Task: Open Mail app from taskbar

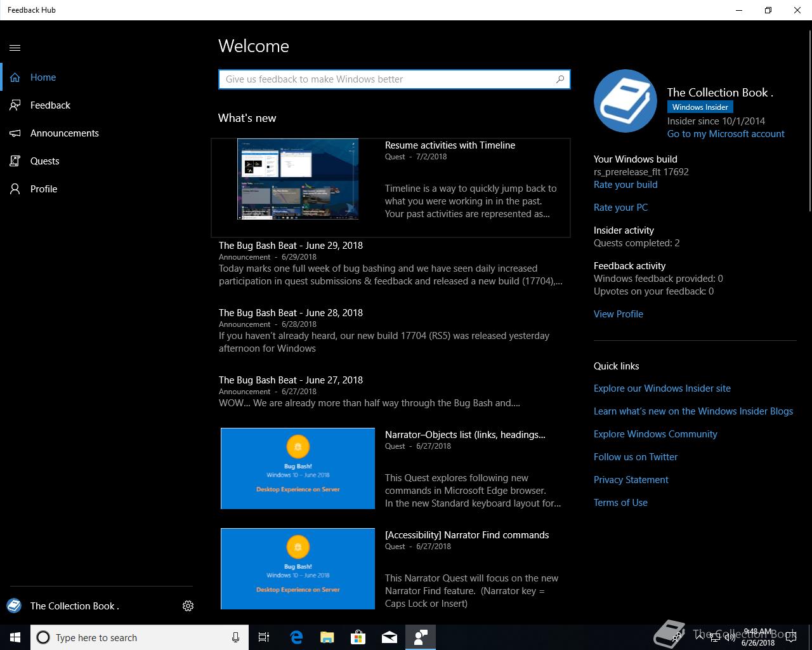Action: click(x=390, y=637)
